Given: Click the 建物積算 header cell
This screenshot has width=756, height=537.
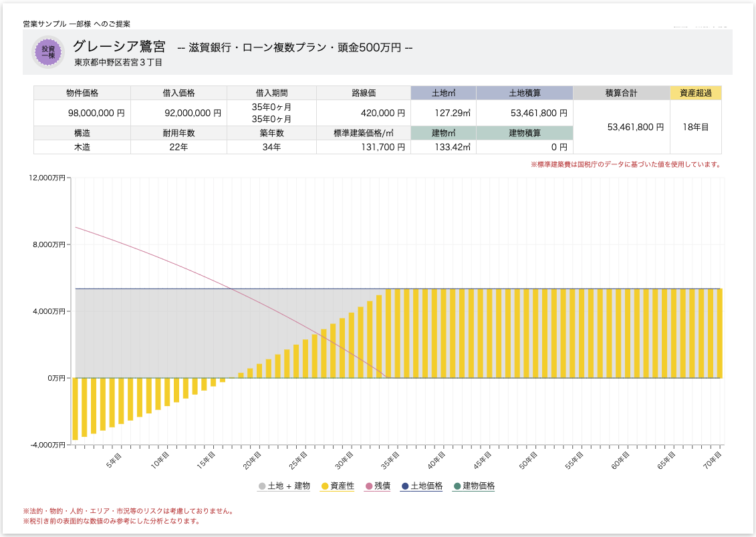Looking at the screenshot, I should coord(525,133).
